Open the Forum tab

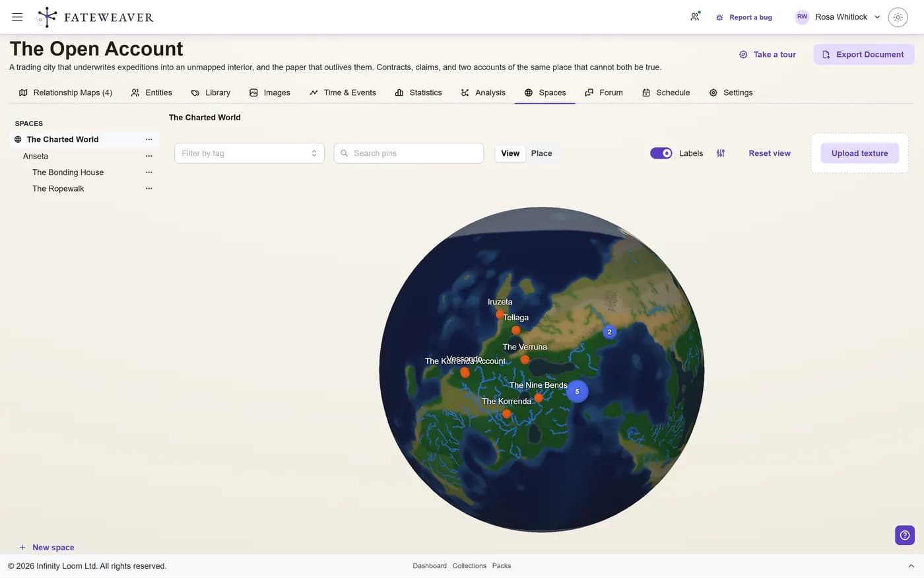point(604,92)
